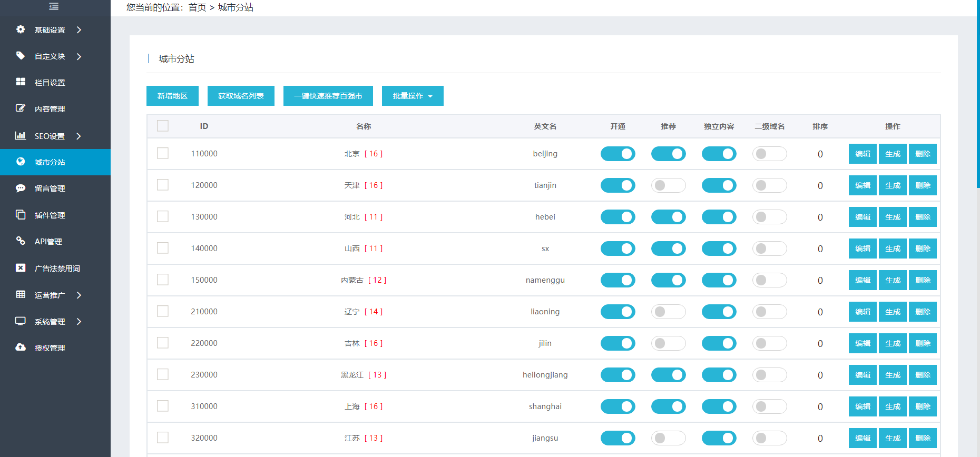The height and width of the screenshot is (457, 980).
Task: Open the 批量操作 dropdown
Action: click(413, 96)
